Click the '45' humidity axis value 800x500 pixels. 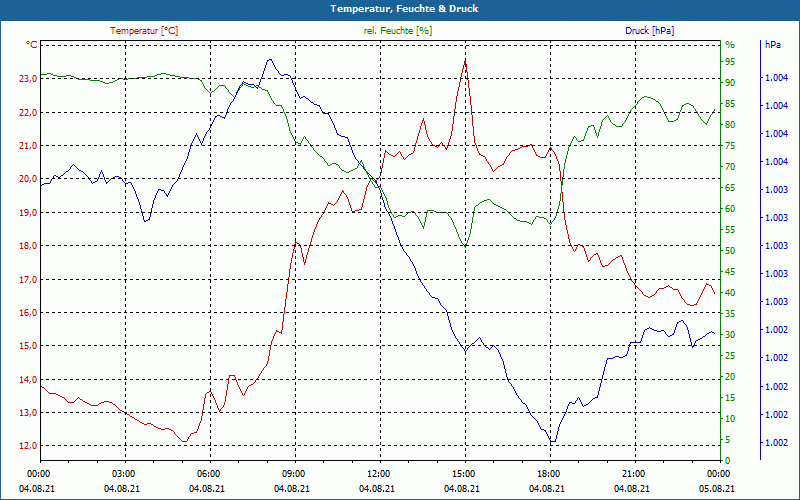(x=730, y=271)
